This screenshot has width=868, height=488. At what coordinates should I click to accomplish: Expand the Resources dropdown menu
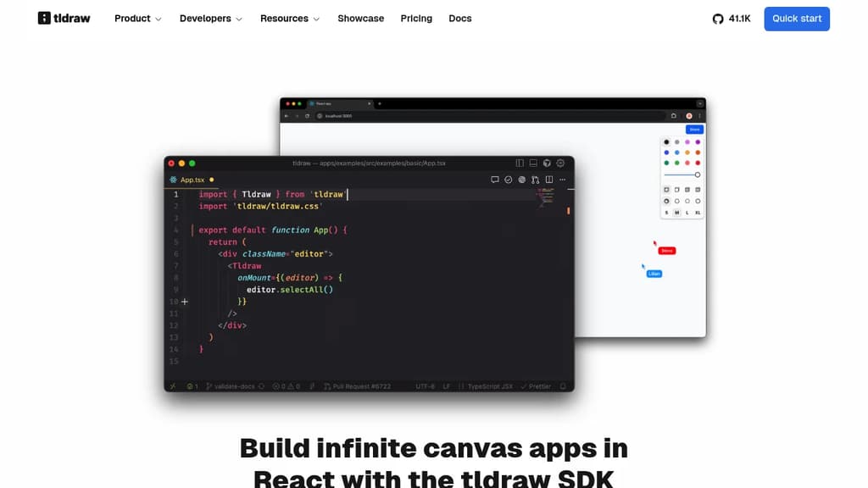point(289,18)
